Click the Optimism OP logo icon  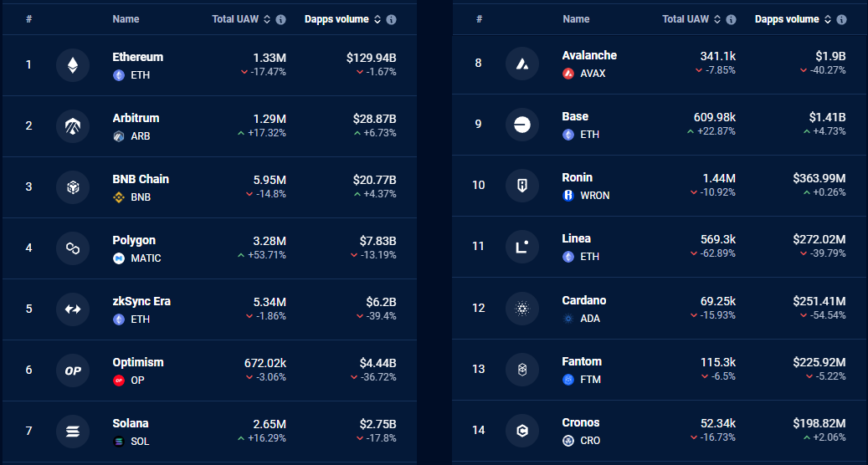pos(73,370)
